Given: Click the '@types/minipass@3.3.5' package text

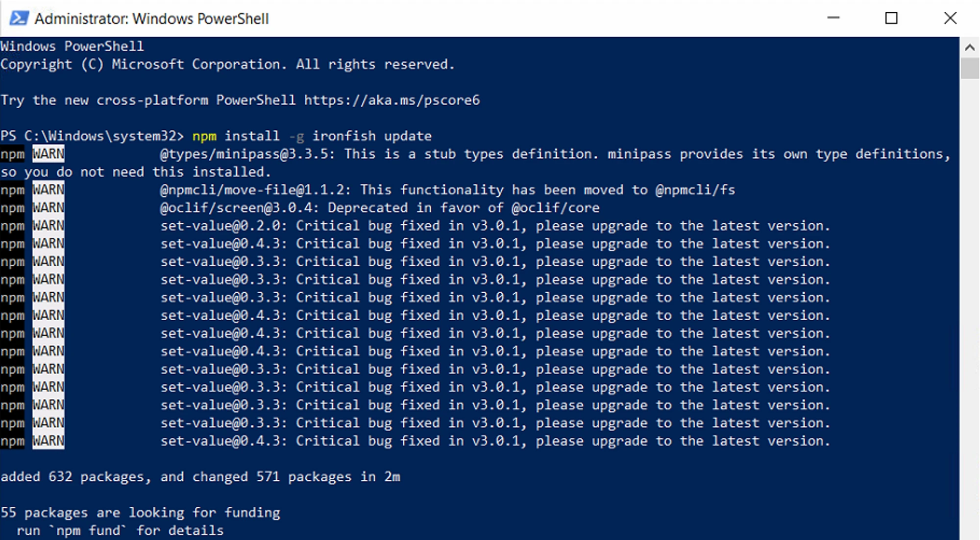Looking at the screenshot, I should pos(247,154).
